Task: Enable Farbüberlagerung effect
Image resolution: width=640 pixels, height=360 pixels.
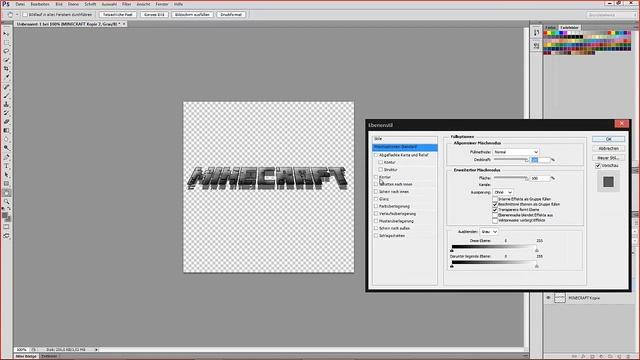Action: click(376, 206)
